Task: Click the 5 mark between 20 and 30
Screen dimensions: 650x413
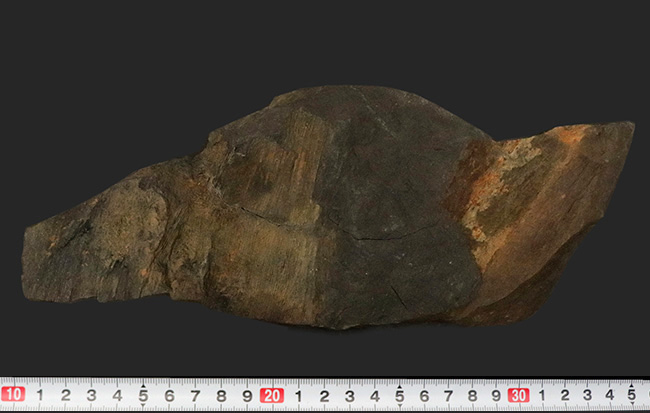Action: pyautogui.click(x=398, y=396)
